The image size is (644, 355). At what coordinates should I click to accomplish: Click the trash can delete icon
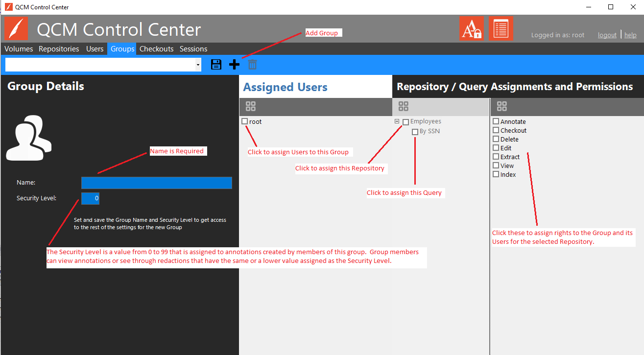pyautogui.click(x=252, y=64)
